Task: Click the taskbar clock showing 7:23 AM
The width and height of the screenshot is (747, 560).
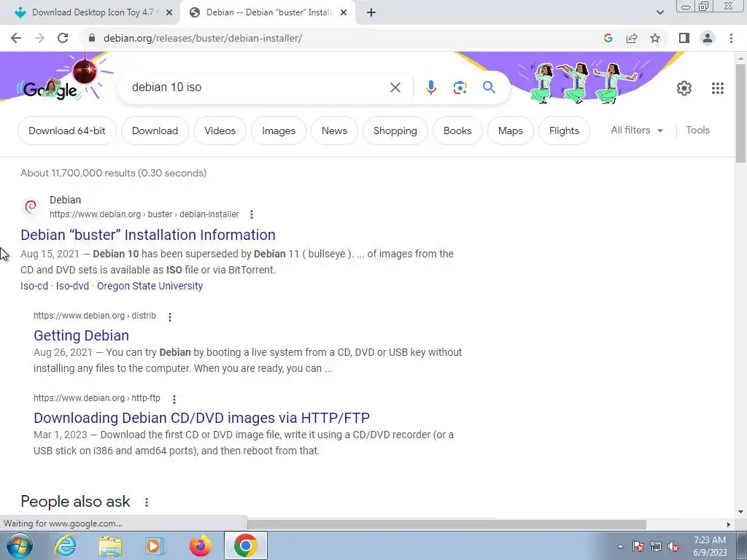Action: pyautogui.click(x=710, y=546)
